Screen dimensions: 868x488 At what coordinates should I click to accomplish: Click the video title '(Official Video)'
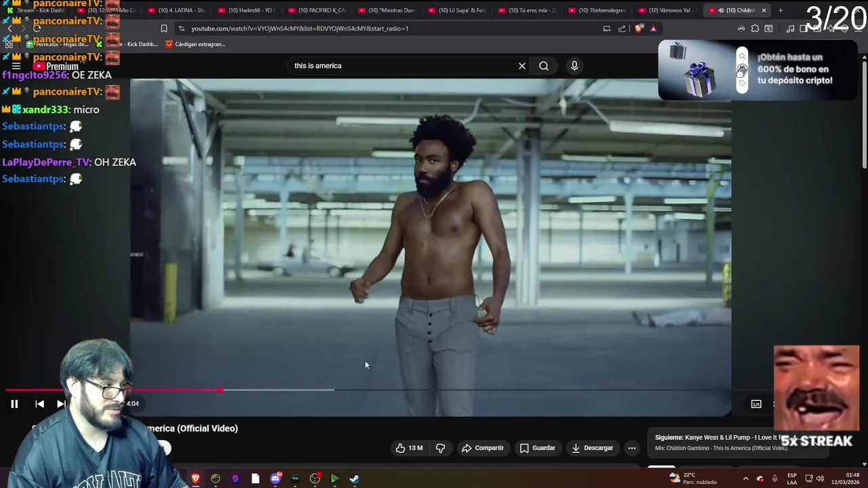click(208, 428)
